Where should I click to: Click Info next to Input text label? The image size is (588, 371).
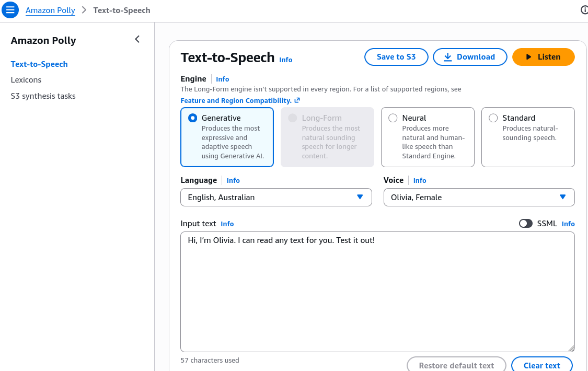coord(227,224)
